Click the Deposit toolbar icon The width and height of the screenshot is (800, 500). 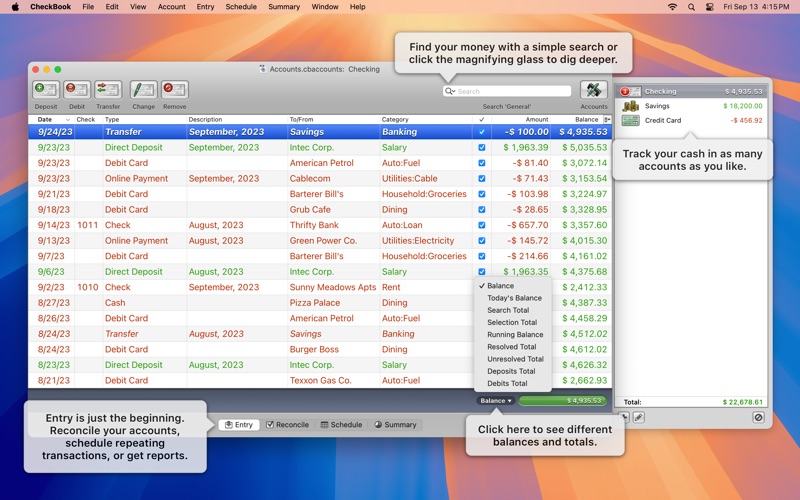point(46,90)
